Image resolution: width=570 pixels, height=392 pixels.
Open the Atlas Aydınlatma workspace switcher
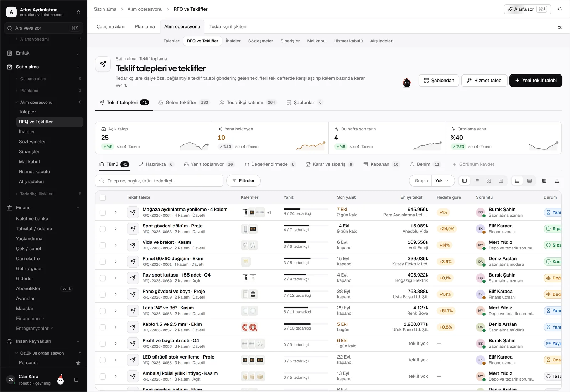(x=43, y=12)
